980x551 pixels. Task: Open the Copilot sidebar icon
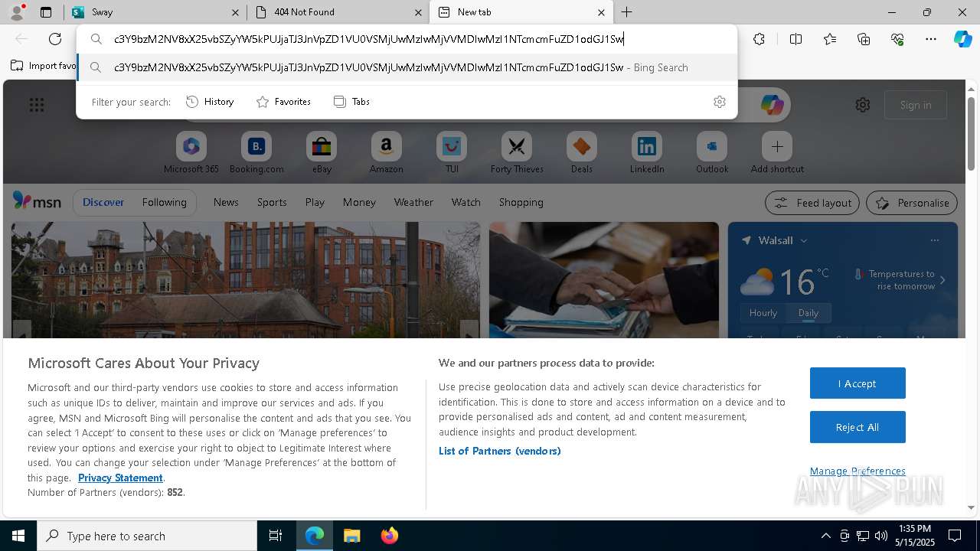pyautogui.click(x=963, y=39)
